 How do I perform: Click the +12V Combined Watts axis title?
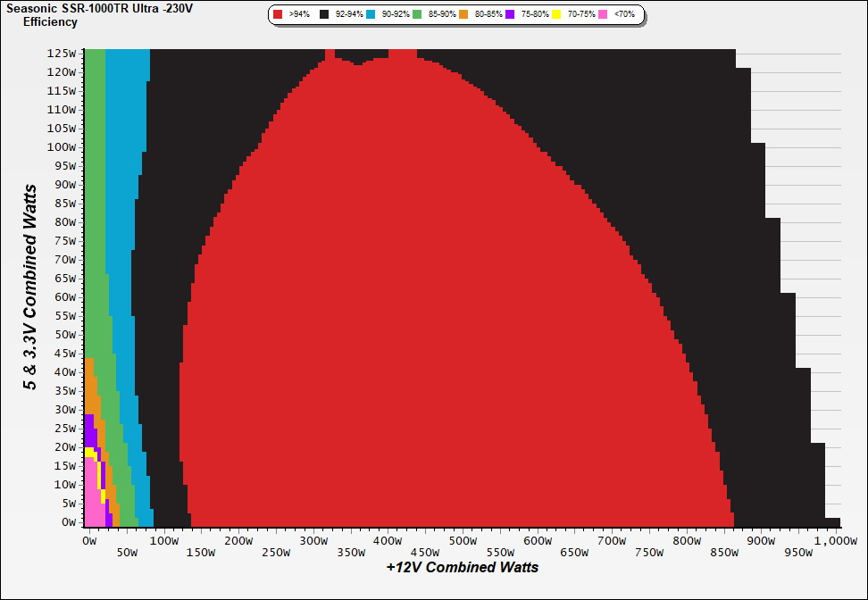(x=462, y=567)
